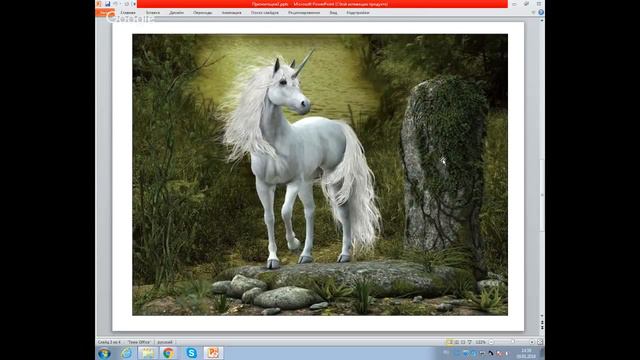
Task: Expand the collapsed ribbon arrow
Action: (x=533, y=13)
